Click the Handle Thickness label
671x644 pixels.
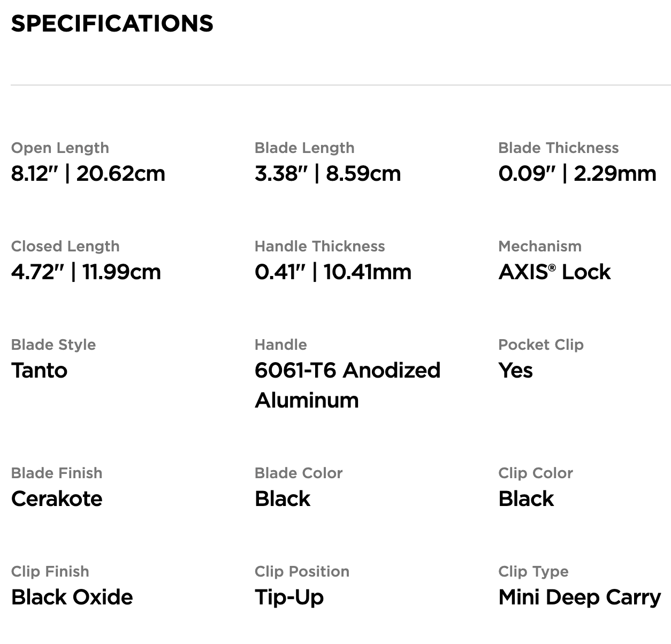coord(319,246)
